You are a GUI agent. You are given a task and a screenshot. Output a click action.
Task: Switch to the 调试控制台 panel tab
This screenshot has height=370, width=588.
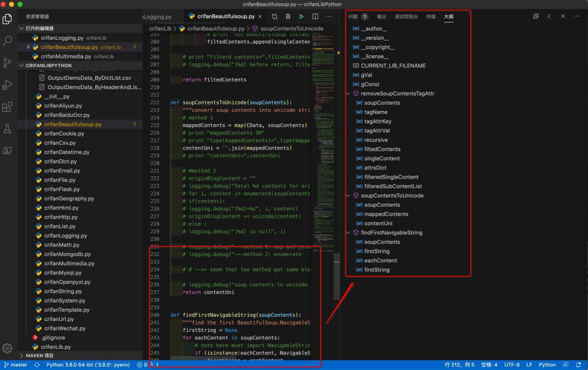tap(406, 17)
